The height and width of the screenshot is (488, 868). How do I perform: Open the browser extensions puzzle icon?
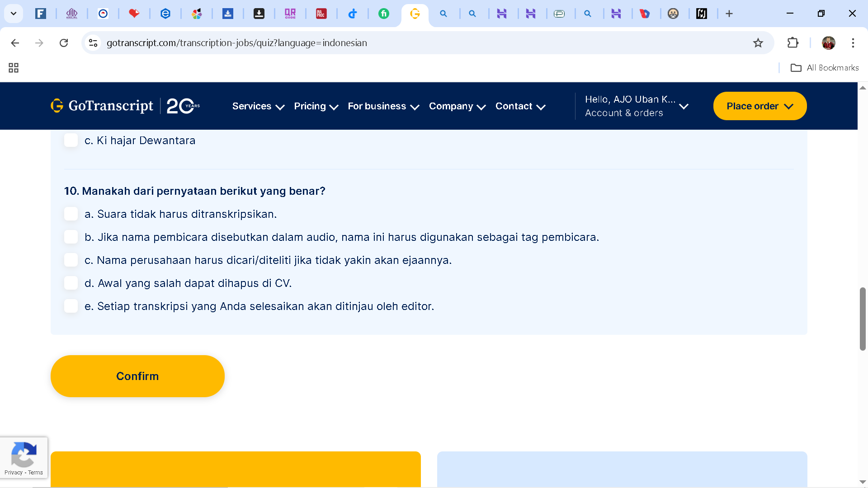[793, 43]
